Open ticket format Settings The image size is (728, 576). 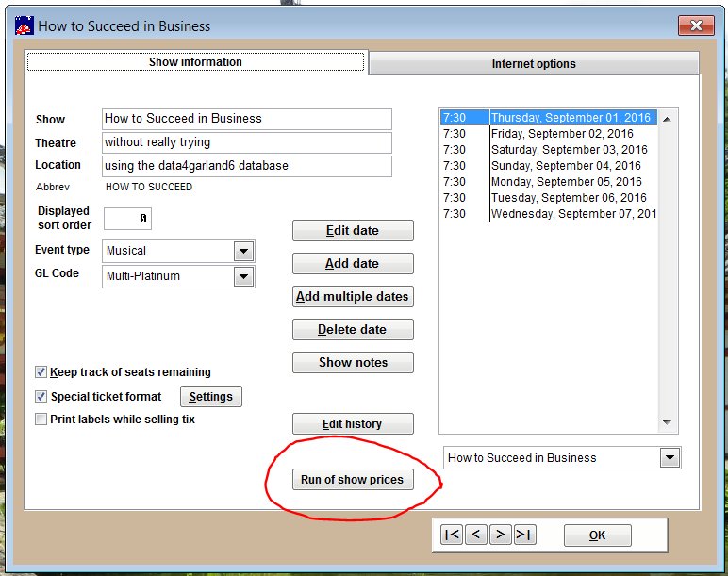211,396
